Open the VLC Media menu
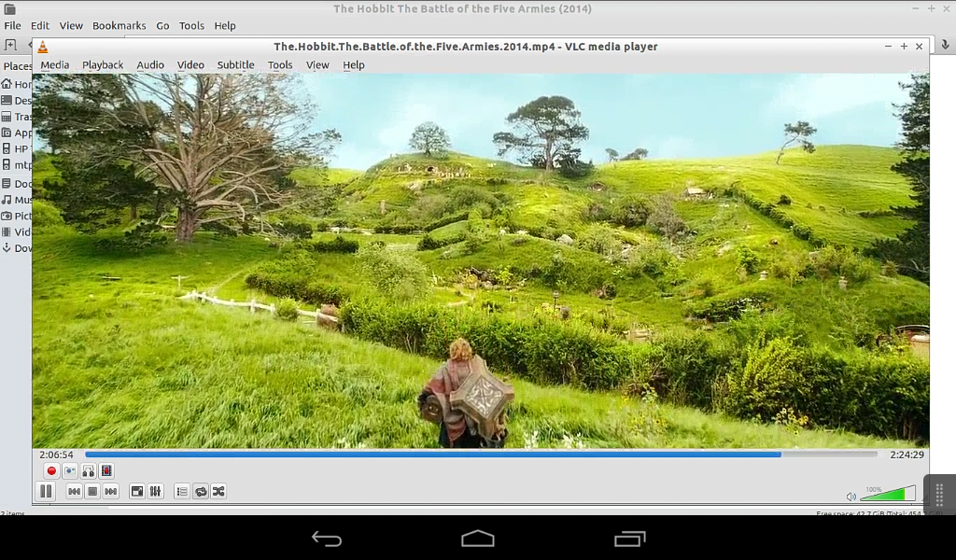This screenshot has height=560, width=956. point(54,65)
